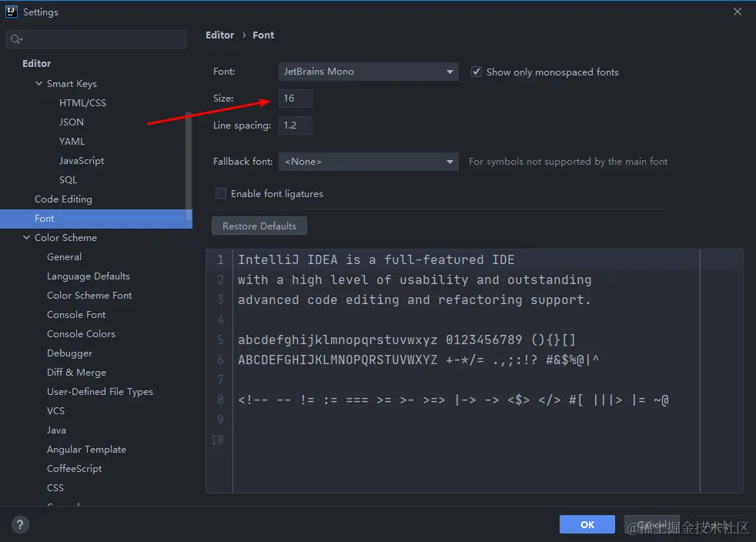Focus the settings search box
The height and width of the screenshot is (542, 756).
tap(96, 39)
